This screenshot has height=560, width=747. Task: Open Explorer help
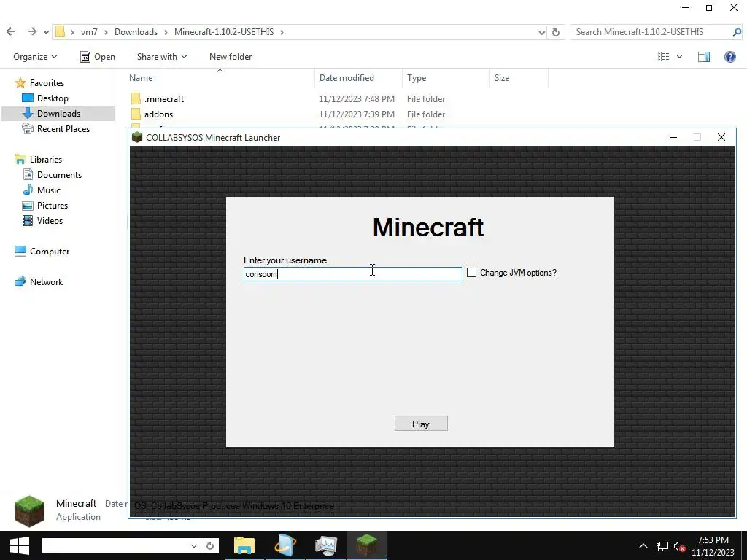[x=729, y=57]
